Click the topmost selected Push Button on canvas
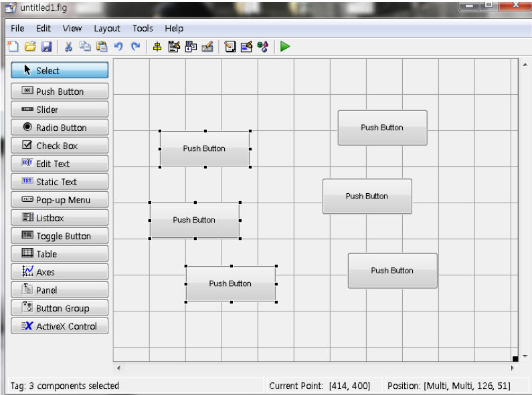This screenshot has width=532, height=395. (205, 149)
